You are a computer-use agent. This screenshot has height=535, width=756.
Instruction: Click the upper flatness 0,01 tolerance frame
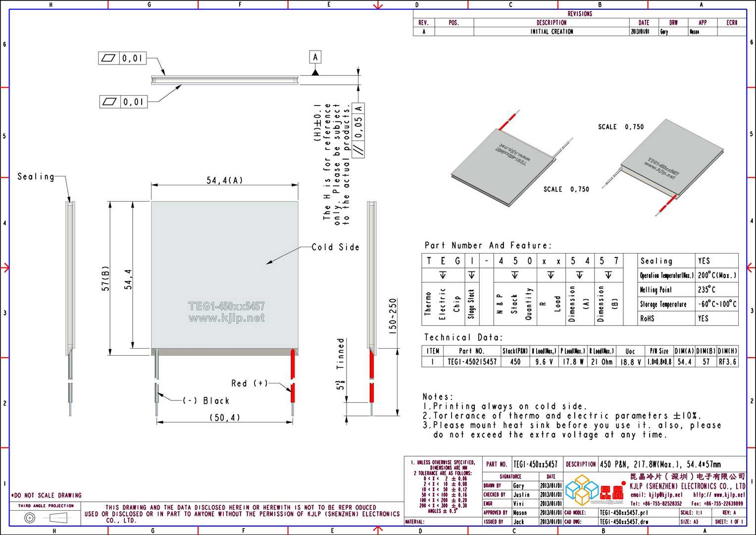pyautogui.click(x=122, y=58)
